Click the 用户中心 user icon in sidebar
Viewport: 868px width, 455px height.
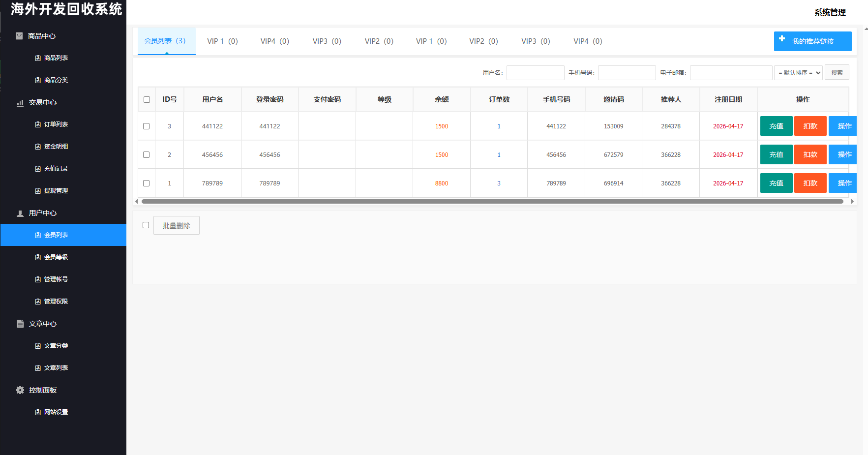[20, 213]
